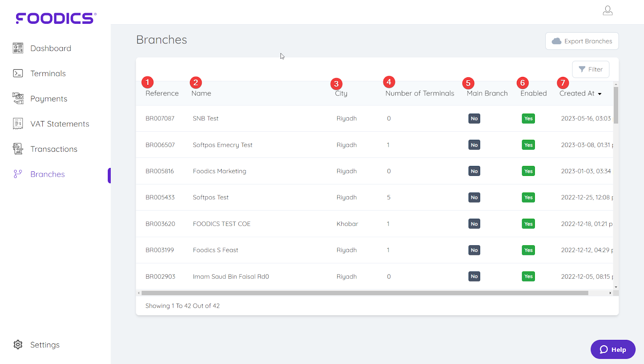Select the Branches menu item

[47, 174]
